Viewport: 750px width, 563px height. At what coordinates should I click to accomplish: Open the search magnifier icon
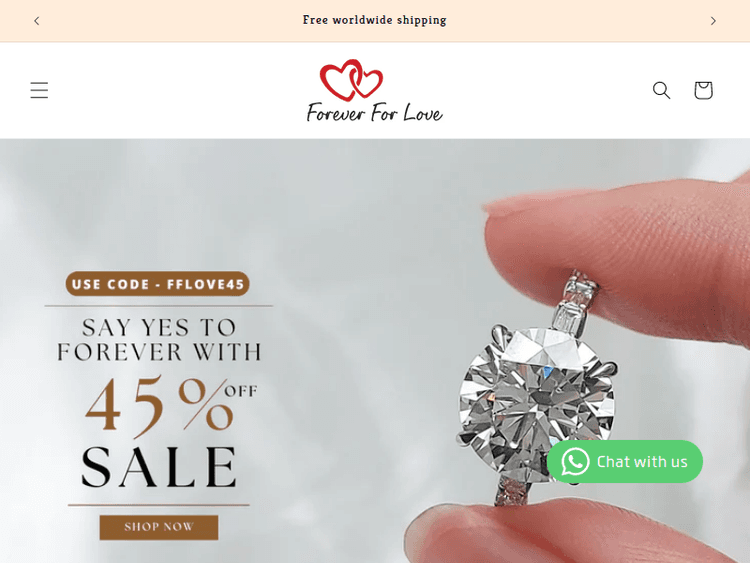pos(662,90)
